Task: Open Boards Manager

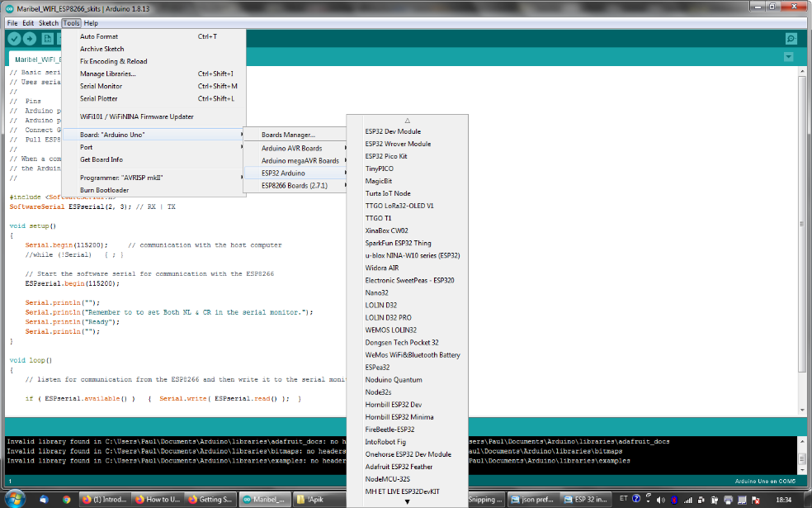Action: (288, 135)
